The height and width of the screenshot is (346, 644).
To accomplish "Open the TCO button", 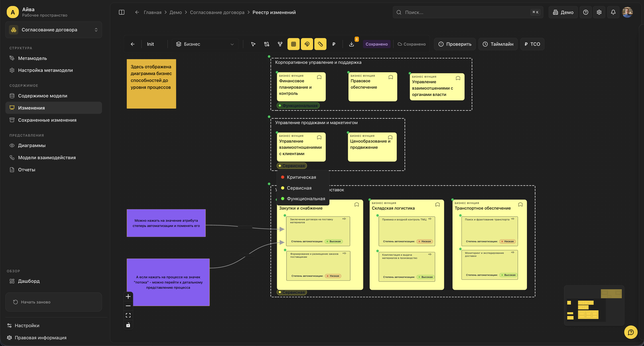I will tap(532, 44).
